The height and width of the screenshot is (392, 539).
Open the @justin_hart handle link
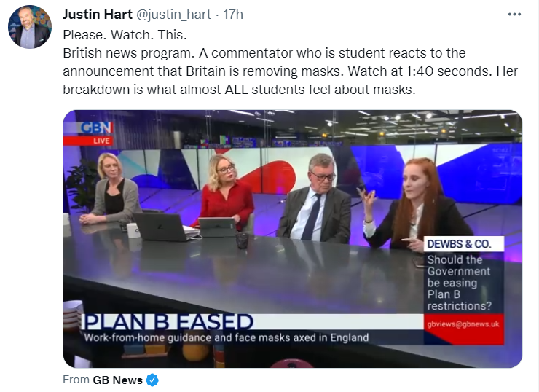tap(173, 15)
